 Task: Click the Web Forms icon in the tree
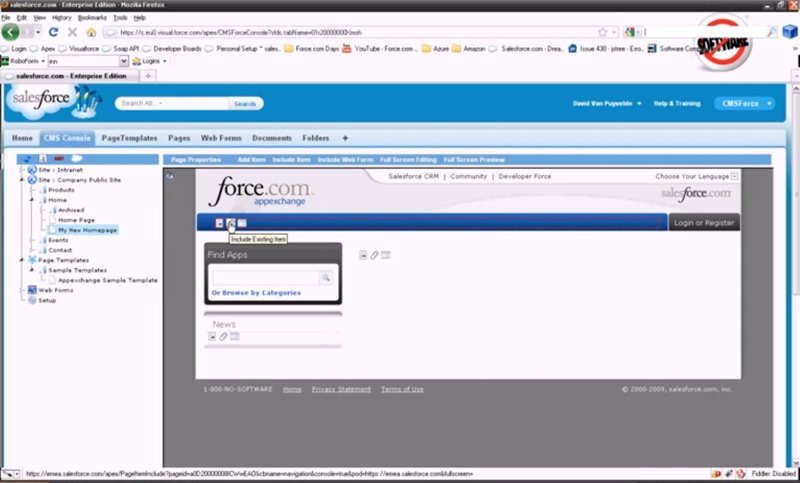click(32, 290)
